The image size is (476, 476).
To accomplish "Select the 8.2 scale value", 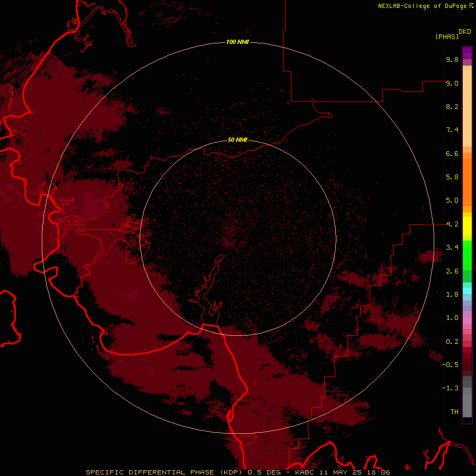I will [452, 106].
